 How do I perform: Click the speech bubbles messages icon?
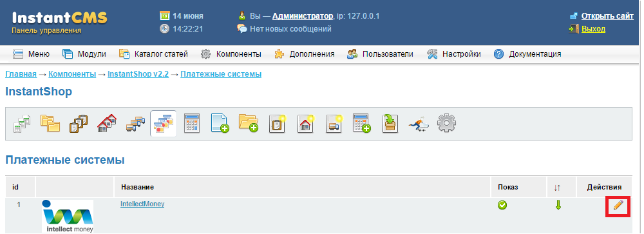click(242, 29)
